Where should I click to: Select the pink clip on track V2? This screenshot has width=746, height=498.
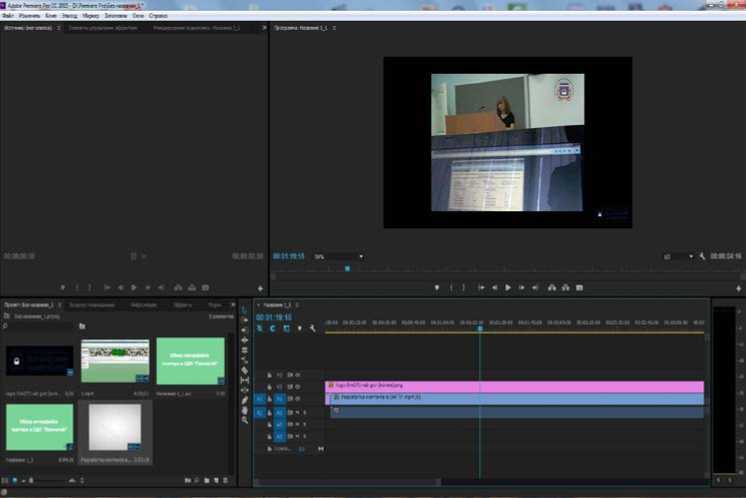[514, 386]
